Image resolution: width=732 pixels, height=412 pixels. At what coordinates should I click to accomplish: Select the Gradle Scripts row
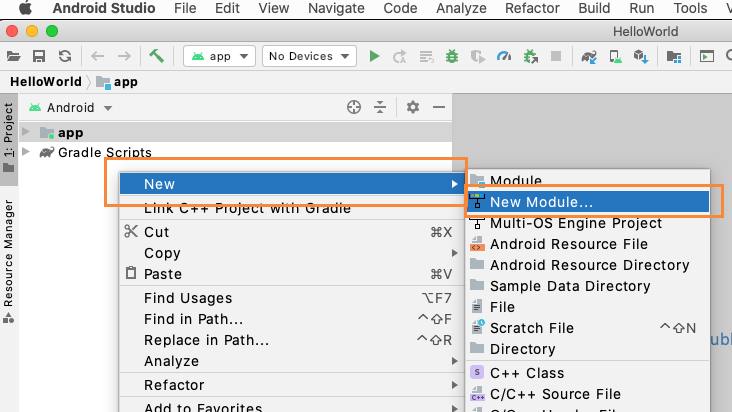235,152
